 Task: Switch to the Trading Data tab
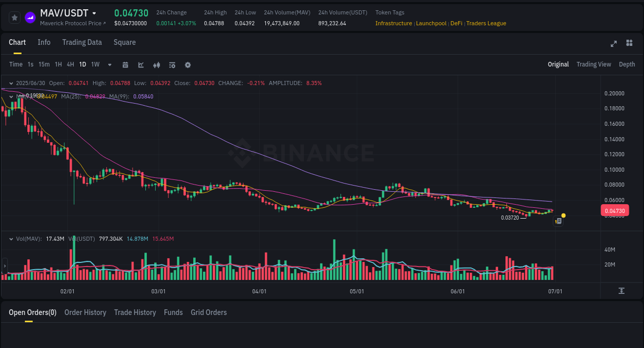click(x=82, y=42)
